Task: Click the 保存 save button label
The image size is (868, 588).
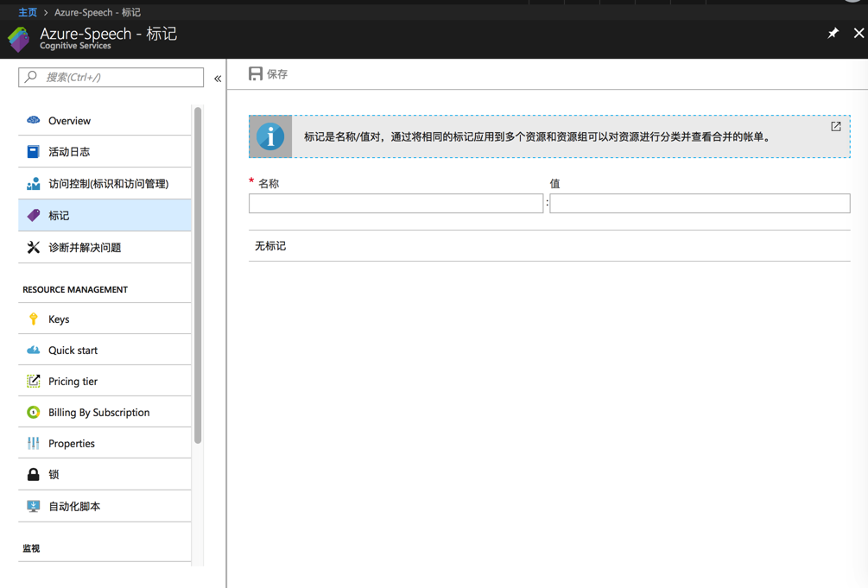Action: click(277, 74)
